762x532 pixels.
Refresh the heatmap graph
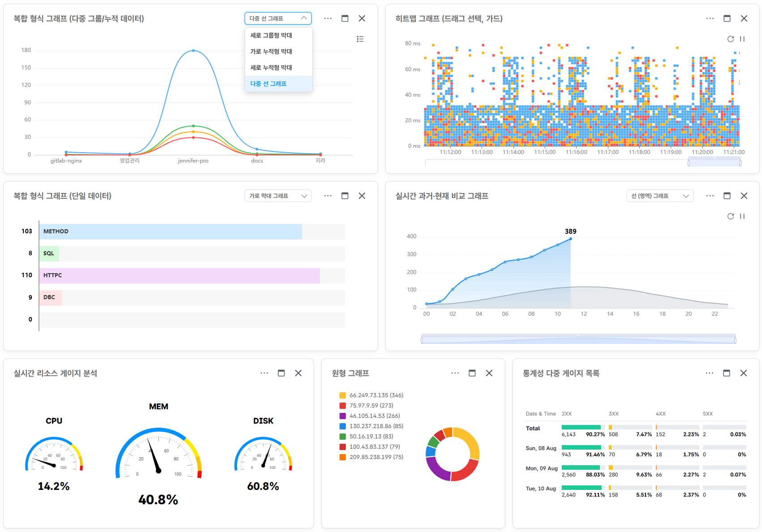(730, 39)
